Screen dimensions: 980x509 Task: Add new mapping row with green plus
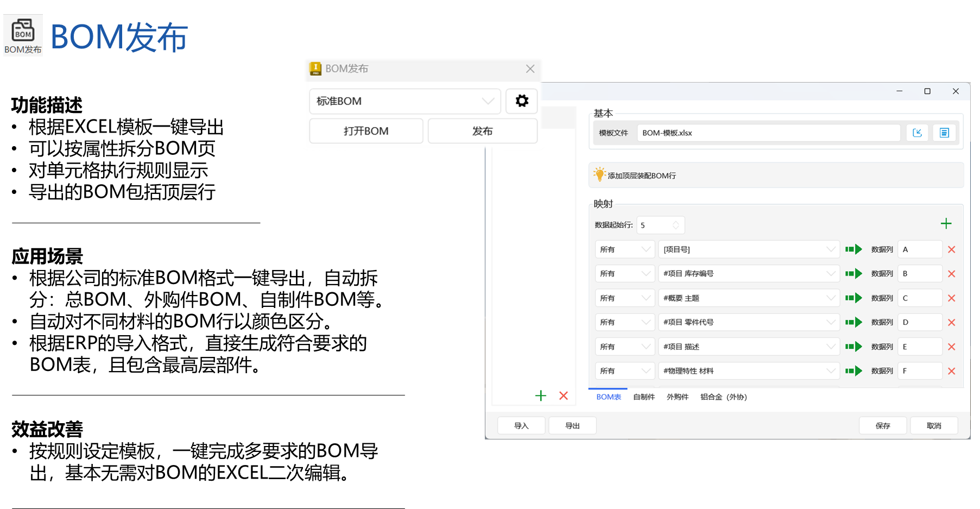point(946,224)
